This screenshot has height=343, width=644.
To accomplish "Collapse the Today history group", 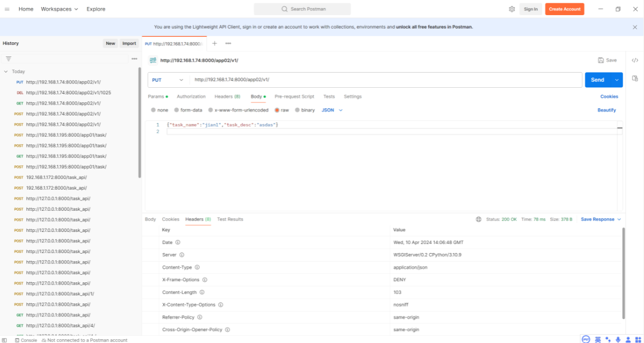I will coord(6,72).
